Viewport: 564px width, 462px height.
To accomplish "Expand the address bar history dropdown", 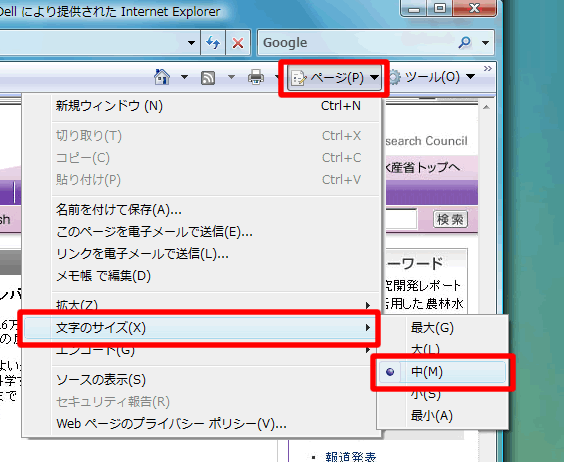I will click(x=191, y=43).
